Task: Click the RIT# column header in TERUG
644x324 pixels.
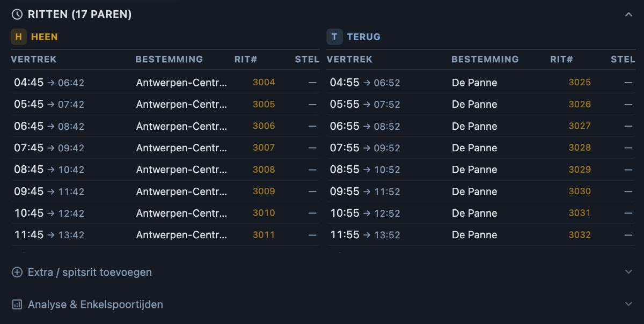Action: pos(562,60)
